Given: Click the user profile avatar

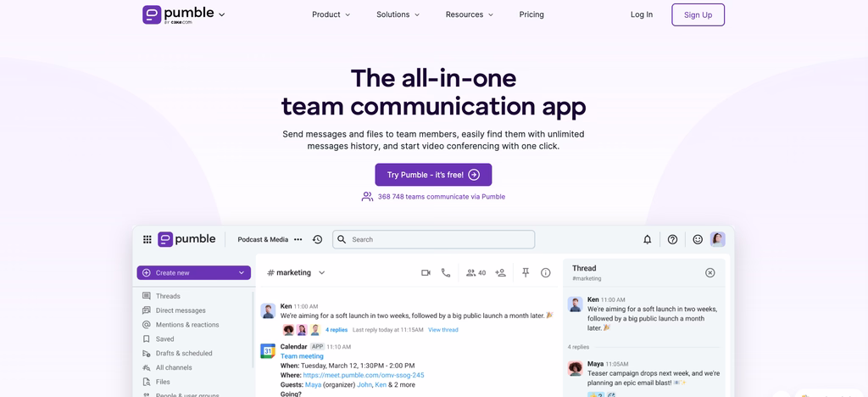Looking at the screenshot, I should pyautogui.click(x=718, y=239).
